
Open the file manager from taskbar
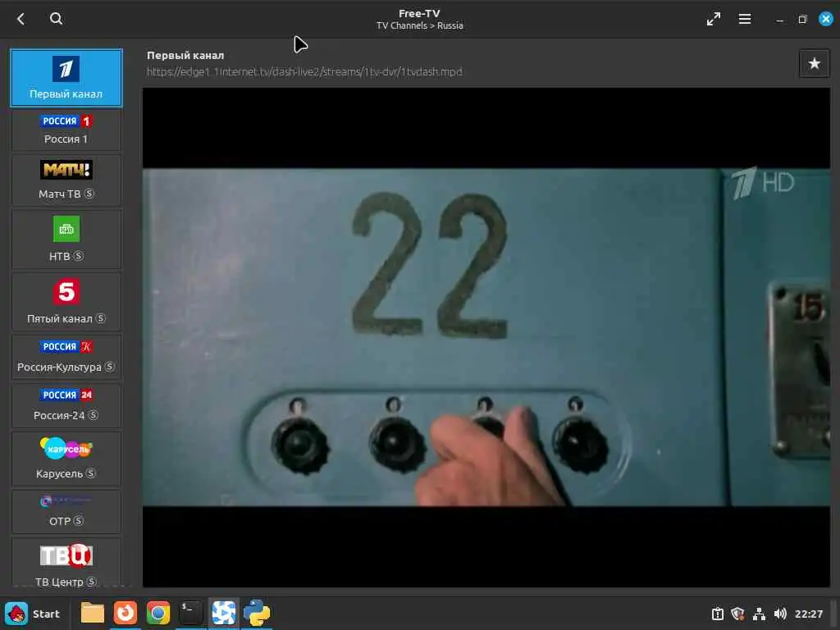coord(92,613)
